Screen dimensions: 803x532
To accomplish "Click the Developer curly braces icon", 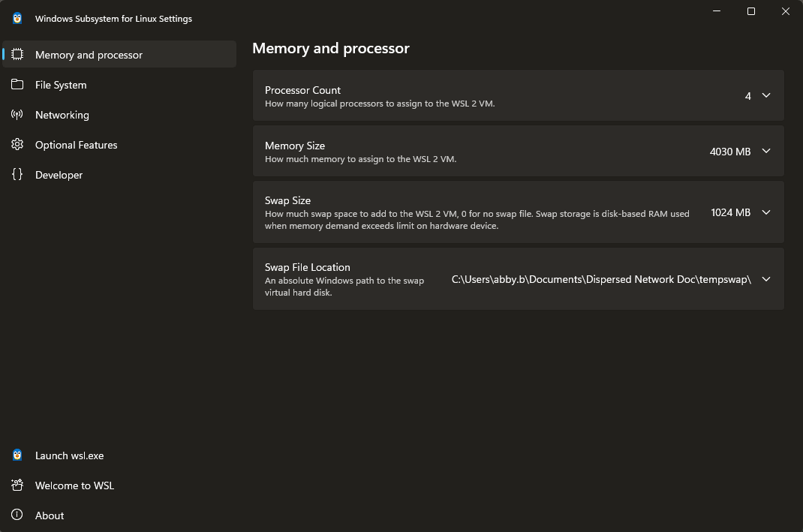I will (x=17, y=175).
